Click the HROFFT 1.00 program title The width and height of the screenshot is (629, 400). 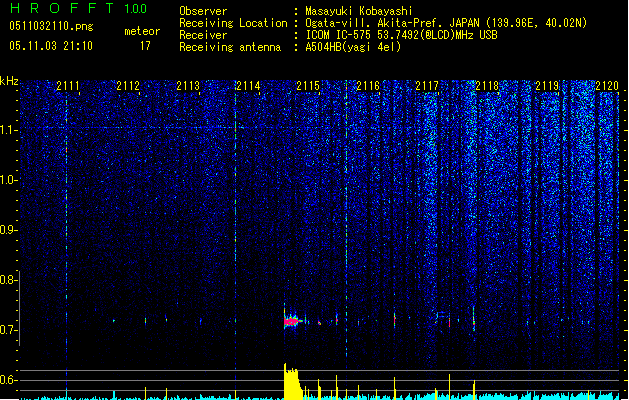pyautogui.click(x=79, y=8)
